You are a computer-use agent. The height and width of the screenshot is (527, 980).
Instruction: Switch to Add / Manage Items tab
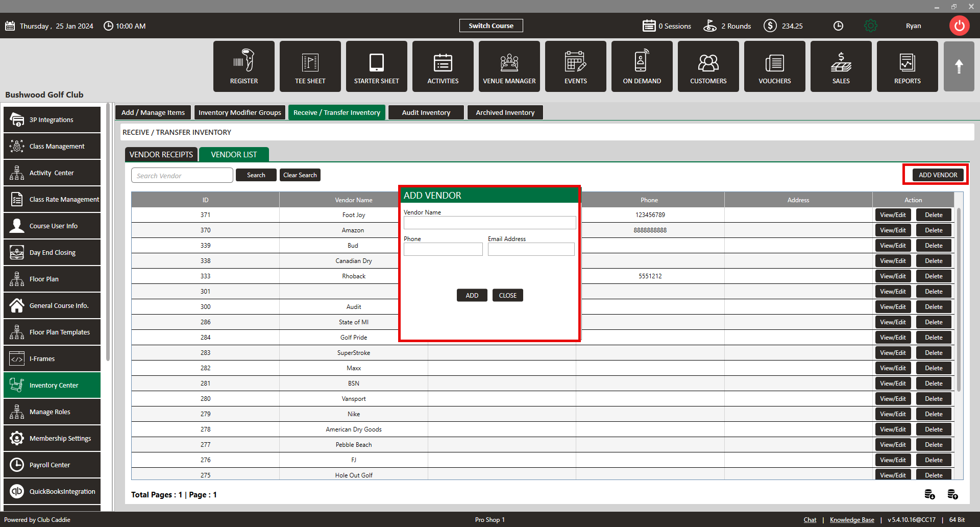[153, 112]
